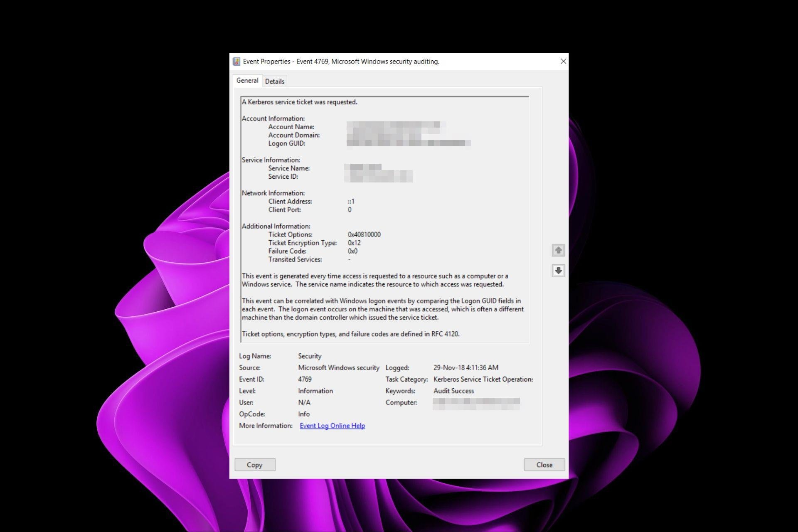798x532 pixels.
Task: Click the Event ID value 4769
Action: 305,379
